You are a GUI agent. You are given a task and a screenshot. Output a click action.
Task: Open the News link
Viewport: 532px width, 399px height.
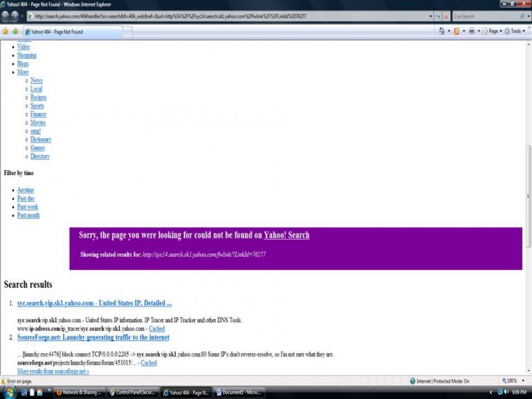click(36, 80)
